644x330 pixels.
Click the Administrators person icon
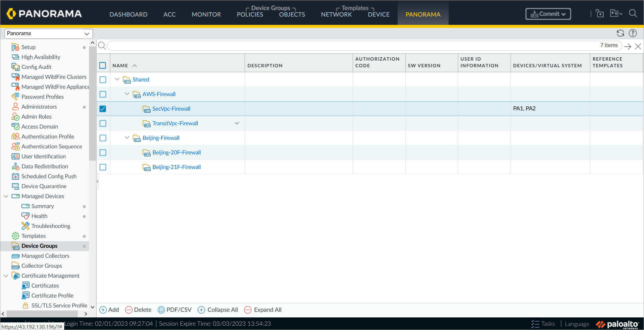point(15,107)
